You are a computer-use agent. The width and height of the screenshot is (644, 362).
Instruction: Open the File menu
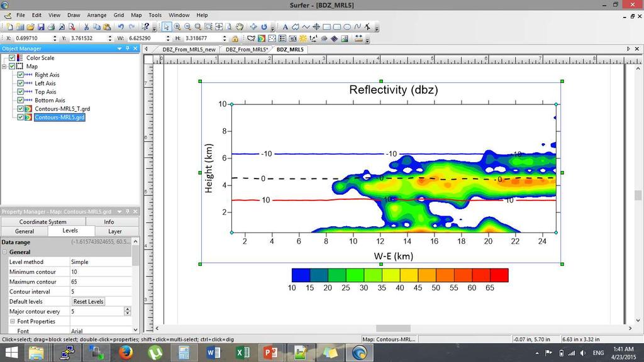pyautogui.click(x=21, y=15)
